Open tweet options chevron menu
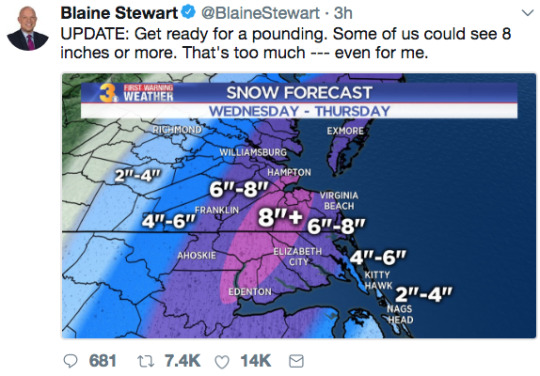 pos(528,13)
